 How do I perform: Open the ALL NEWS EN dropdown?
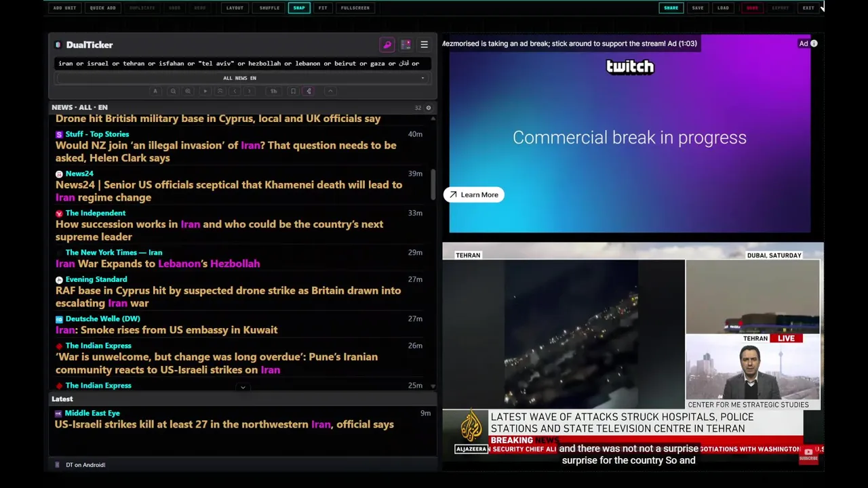pos(240,78)
